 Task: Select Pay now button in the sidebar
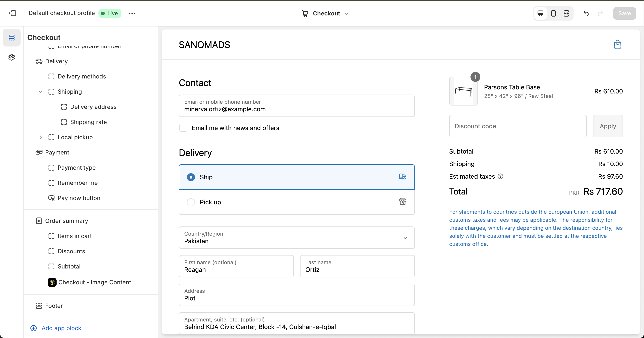coord(79,198)
